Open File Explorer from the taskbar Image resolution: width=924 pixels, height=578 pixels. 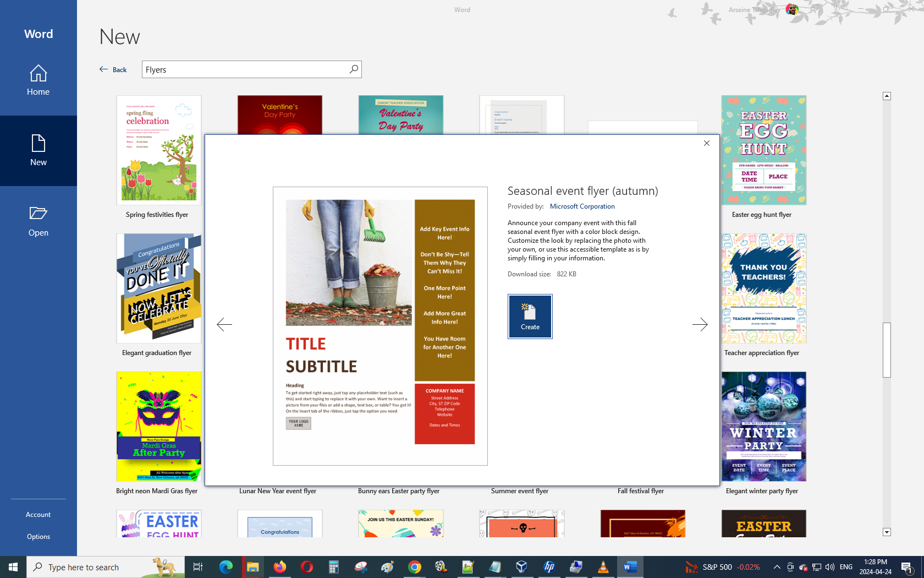click(x=252, y=567)
